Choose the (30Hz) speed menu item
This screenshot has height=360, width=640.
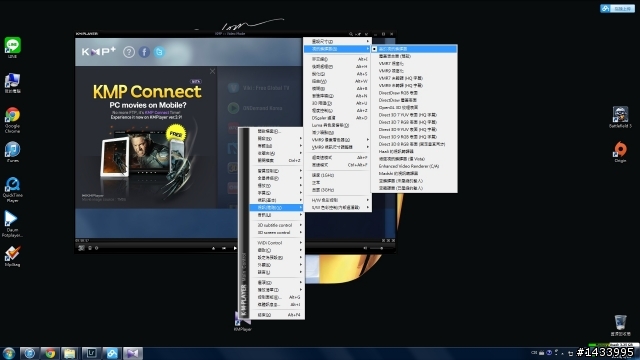(337, 190)
